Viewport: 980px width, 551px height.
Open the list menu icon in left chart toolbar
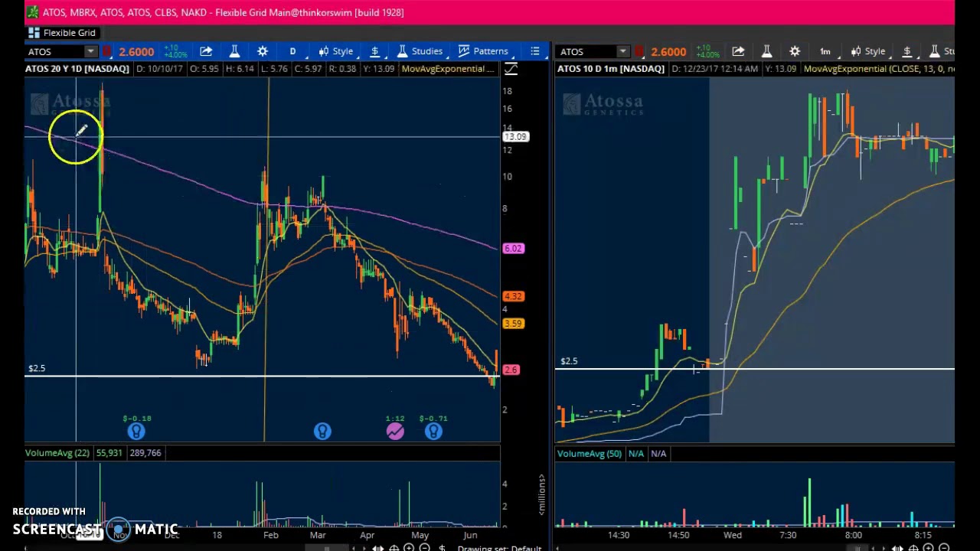[x=535, y=51]
